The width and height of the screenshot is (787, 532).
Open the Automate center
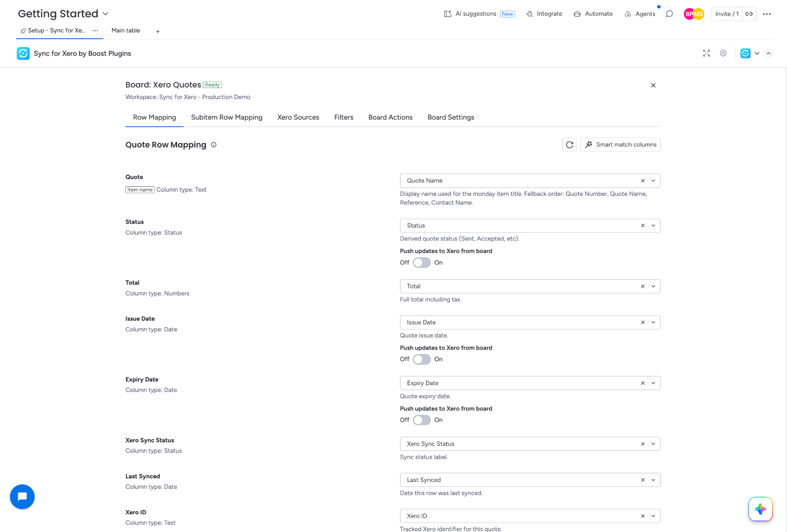[593, 14]
